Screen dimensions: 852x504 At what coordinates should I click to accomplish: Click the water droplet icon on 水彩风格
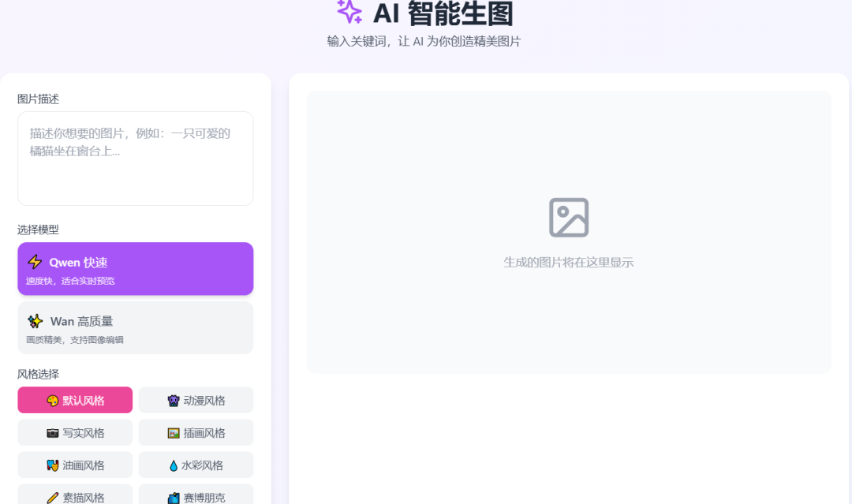(174, 465)
